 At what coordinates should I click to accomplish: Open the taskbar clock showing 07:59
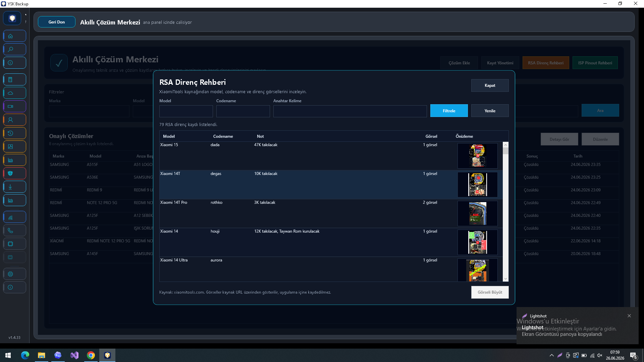pyautogui.click(x=615, y=355)
